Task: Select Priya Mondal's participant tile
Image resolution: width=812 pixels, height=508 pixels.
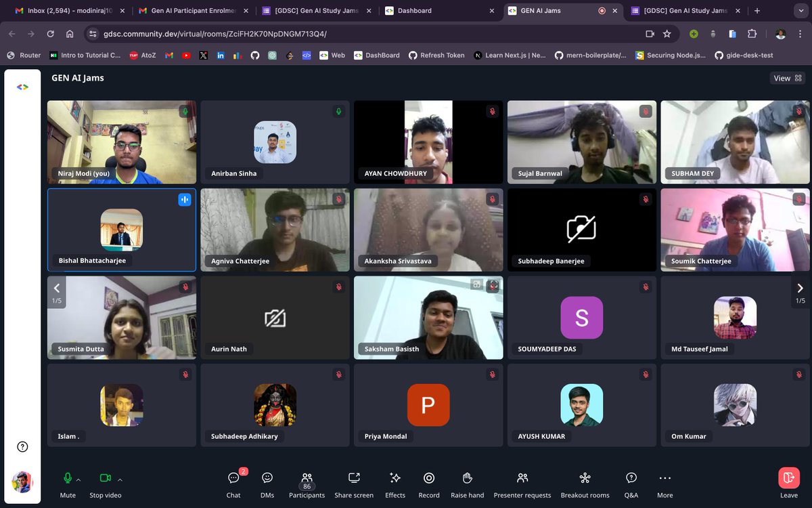Action: pyautogui.click(x=428, y=405)
